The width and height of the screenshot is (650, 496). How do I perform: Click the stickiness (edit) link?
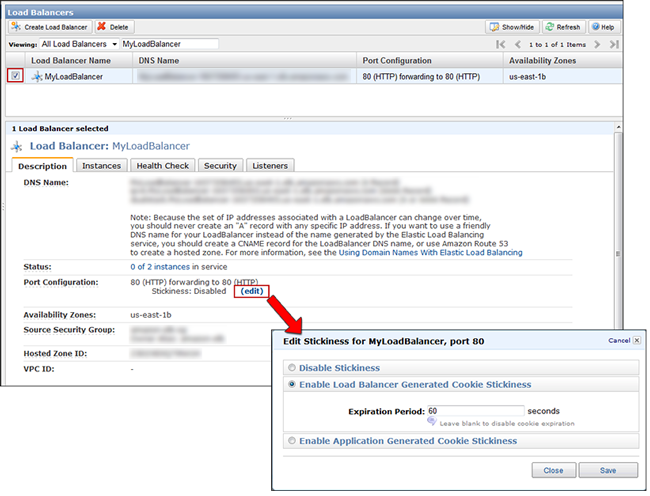coord(252,291)
